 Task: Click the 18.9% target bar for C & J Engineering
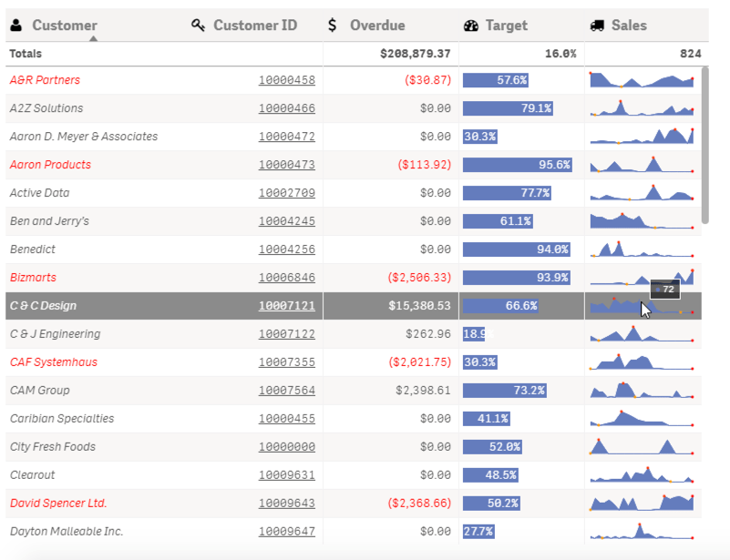point(474,334)
